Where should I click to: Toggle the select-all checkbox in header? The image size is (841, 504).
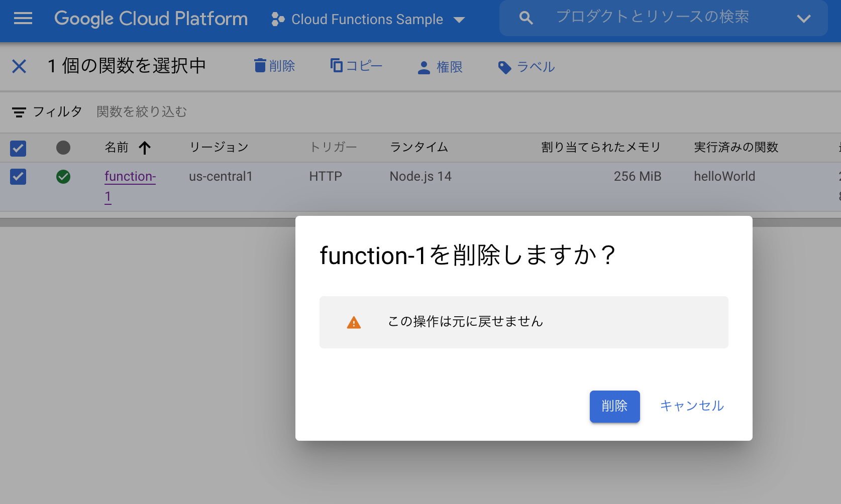click(18, 148)
